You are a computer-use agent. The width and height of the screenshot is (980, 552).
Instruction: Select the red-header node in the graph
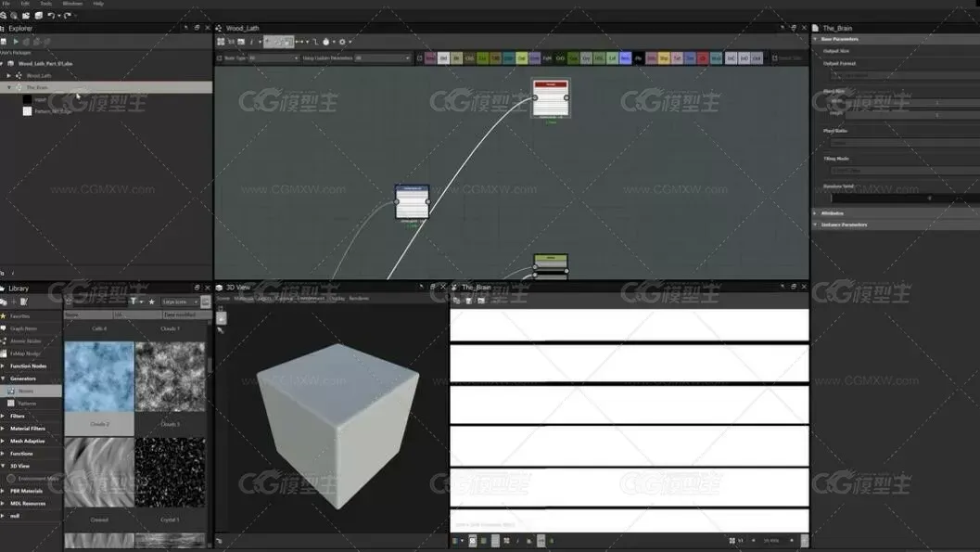551,97
